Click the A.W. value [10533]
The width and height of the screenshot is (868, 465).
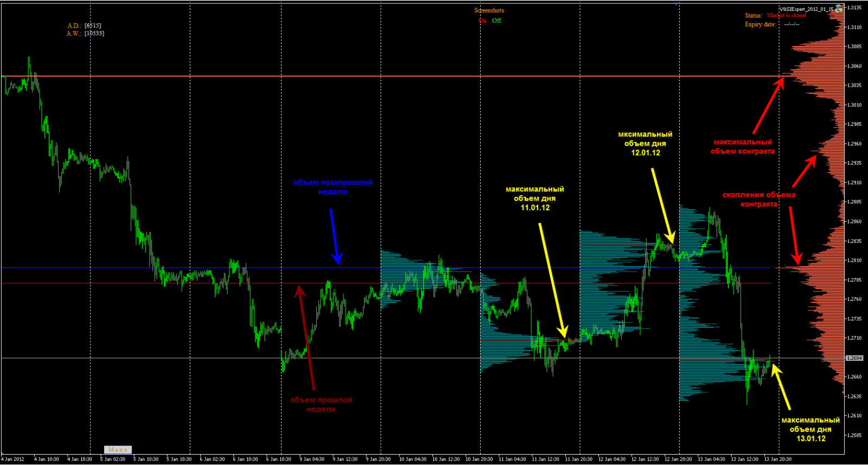click(94, 33)
